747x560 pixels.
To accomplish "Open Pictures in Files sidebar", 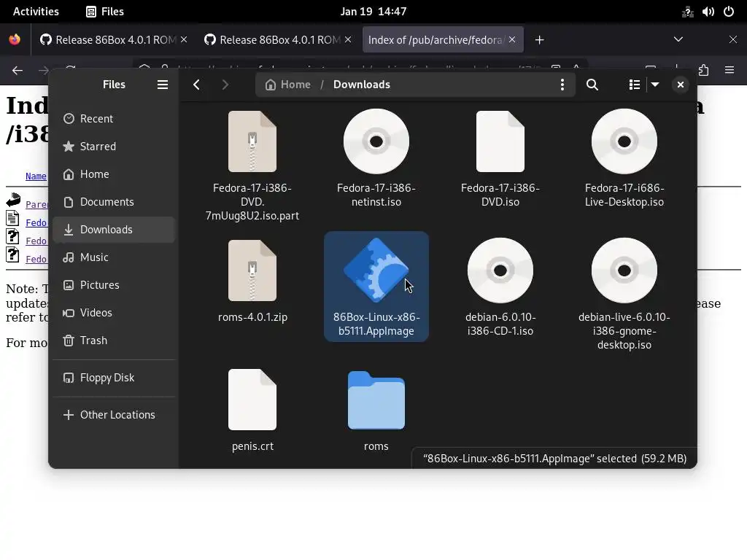I will point(114,285).
